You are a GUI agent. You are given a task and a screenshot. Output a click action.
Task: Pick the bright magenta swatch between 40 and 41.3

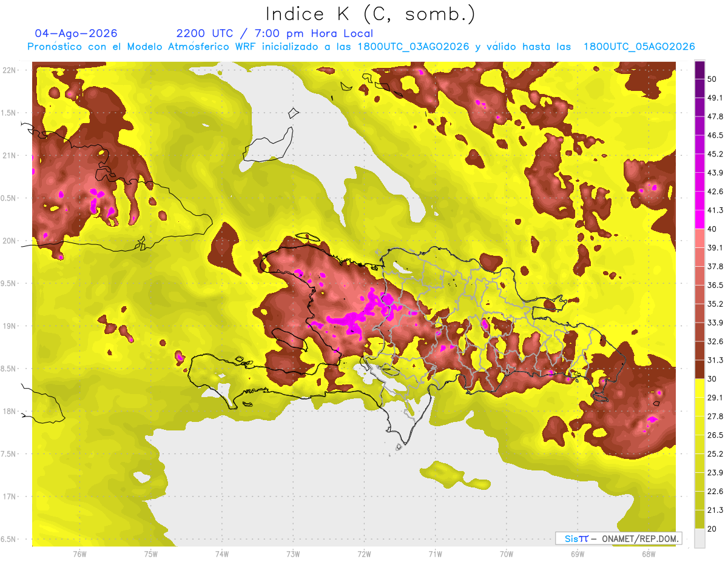(699, 219)
